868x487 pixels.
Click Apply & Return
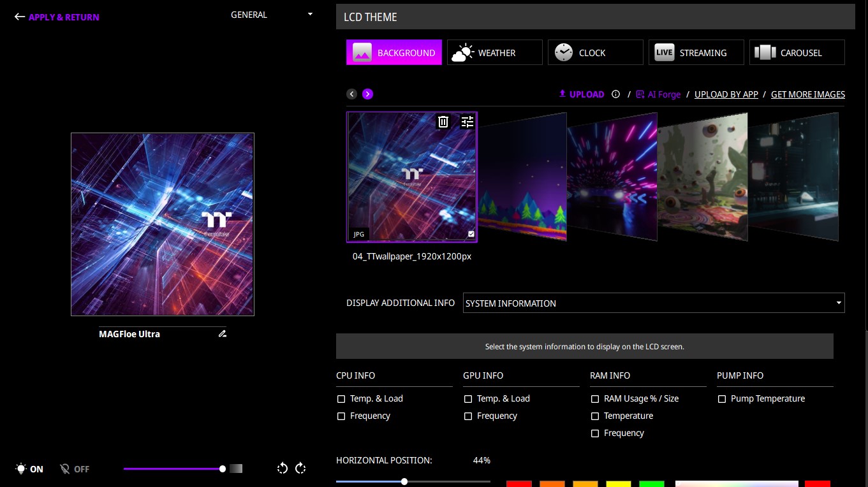[57, 17]
